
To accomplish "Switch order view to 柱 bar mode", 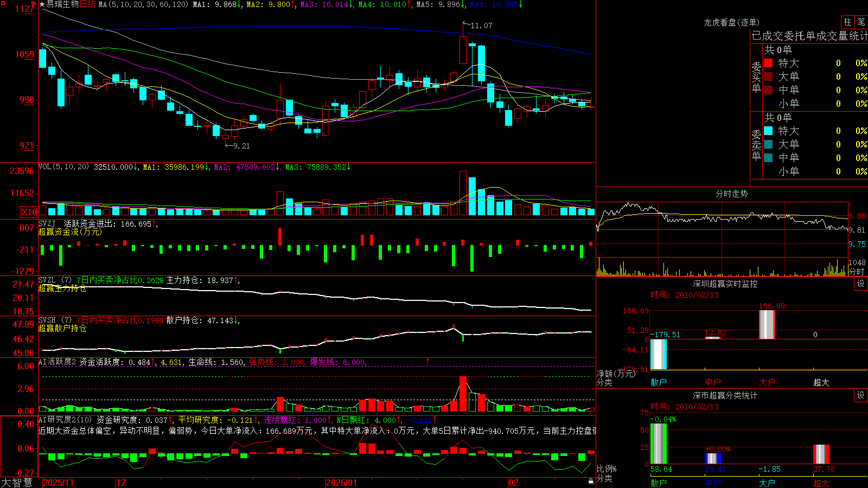I will pos(847,22).
